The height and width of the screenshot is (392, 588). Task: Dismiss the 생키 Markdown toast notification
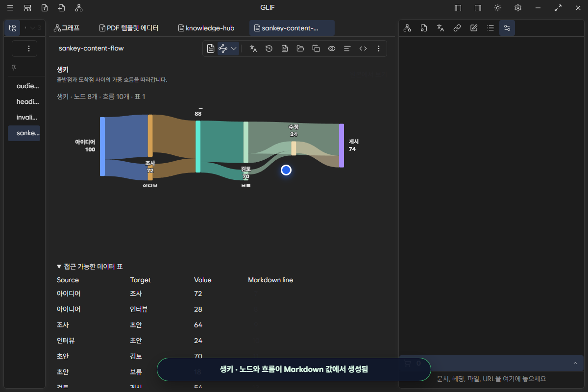point(294,369)
